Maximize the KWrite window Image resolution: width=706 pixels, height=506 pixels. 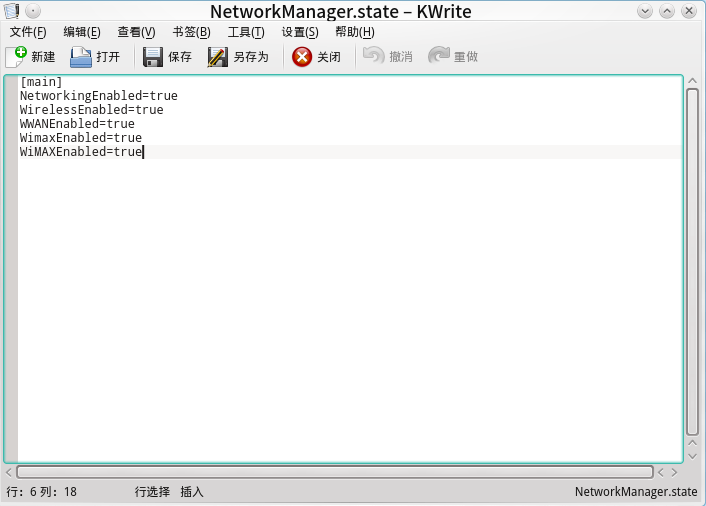(667, 11)
